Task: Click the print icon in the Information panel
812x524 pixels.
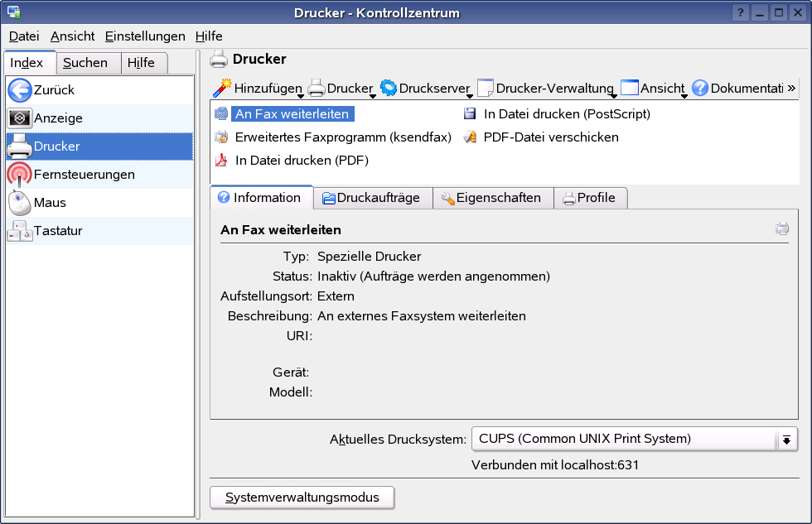Action: [781, 228]
